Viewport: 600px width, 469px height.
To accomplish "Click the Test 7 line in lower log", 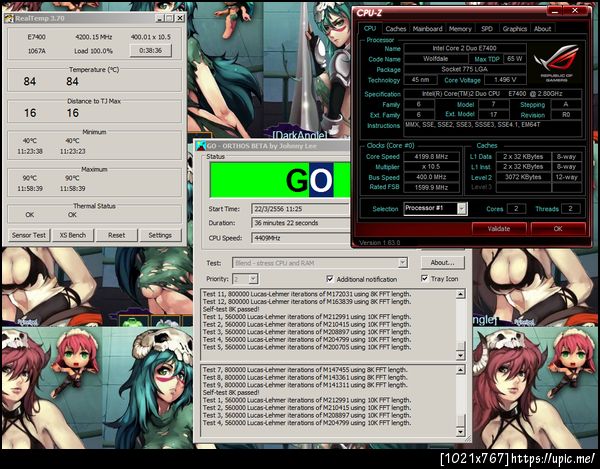I will 305,370.
